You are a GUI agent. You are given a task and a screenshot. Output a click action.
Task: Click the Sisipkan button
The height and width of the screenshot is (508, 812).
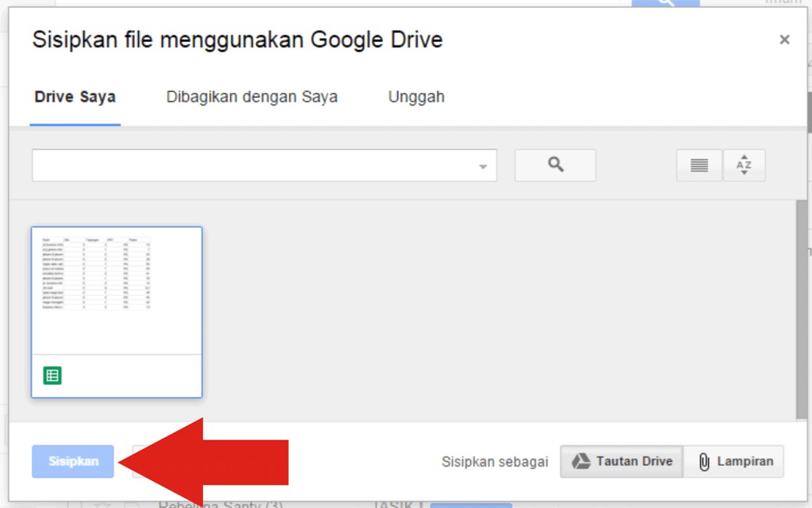[73, 461]
